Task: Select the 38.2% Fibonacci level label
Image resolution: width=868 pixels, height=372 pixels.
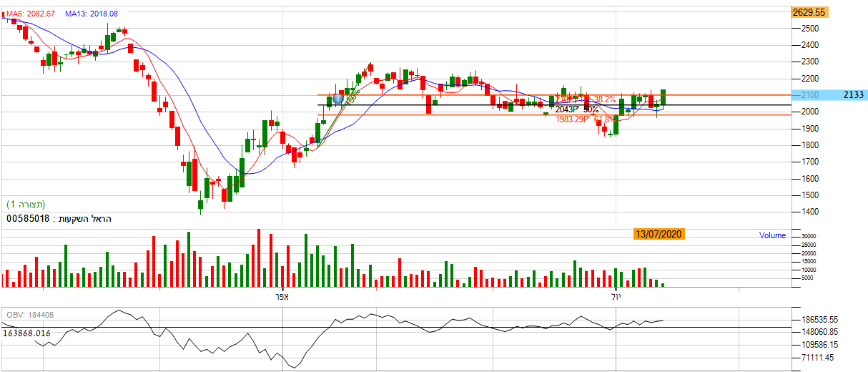Action: [x=604, y=99]
